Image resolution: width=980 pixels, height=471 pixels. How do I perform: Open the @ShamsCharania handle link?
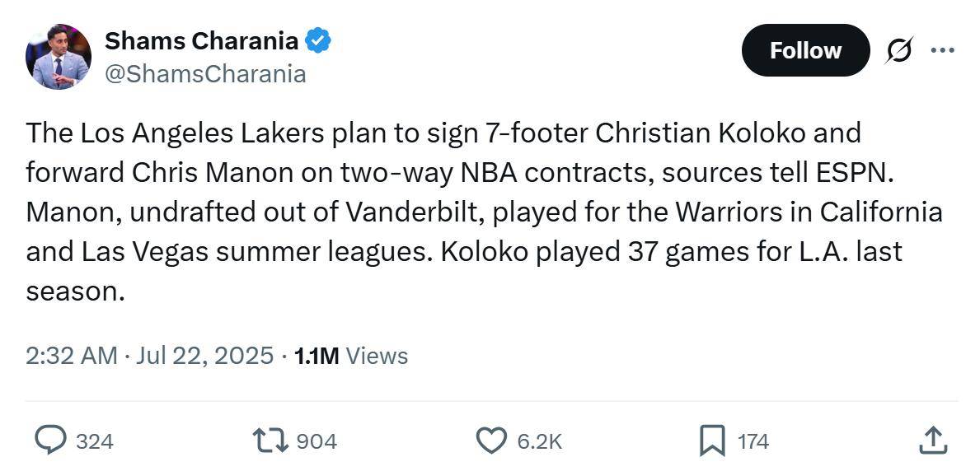pos(205,74)
